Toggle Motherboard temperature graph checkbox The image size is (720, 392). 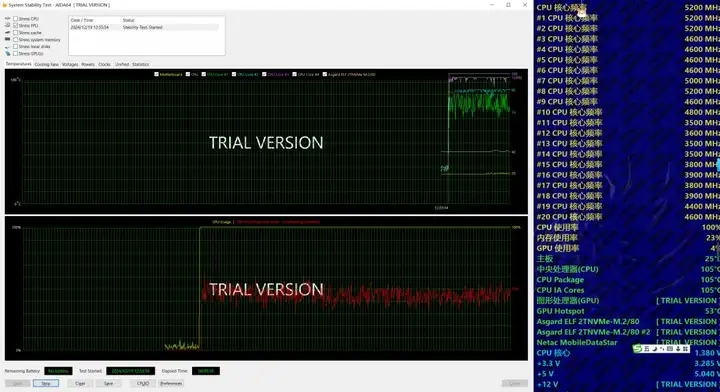[157, 74]
